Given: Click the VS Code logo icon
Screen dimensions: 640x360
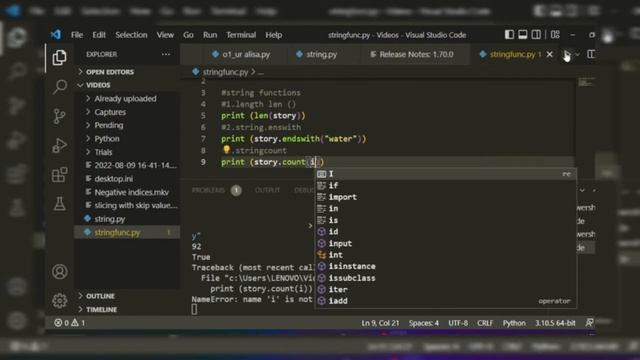Looking at the screenshot, I should coord(56,35).
